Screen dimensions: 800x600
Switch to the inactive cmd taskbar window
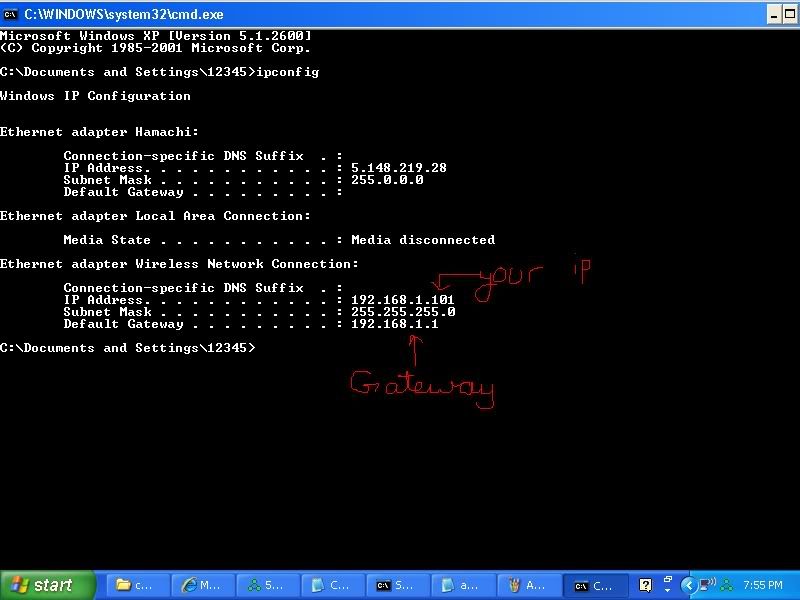tap(396, 586)
